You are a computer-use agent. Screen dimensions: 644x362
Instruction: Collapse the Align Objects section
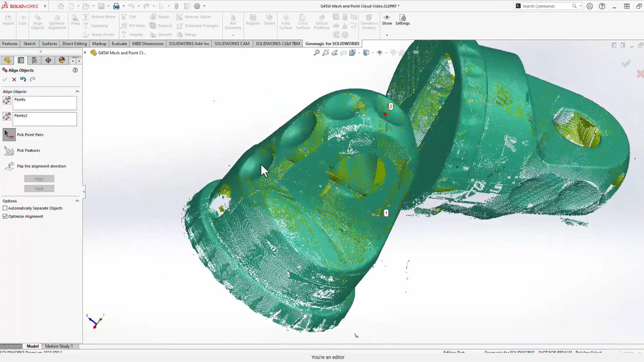pos(77,91)
